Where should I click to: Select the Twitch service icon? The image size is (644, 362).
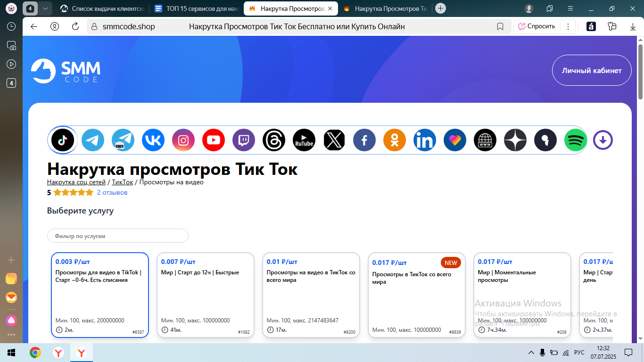point(244,140)
